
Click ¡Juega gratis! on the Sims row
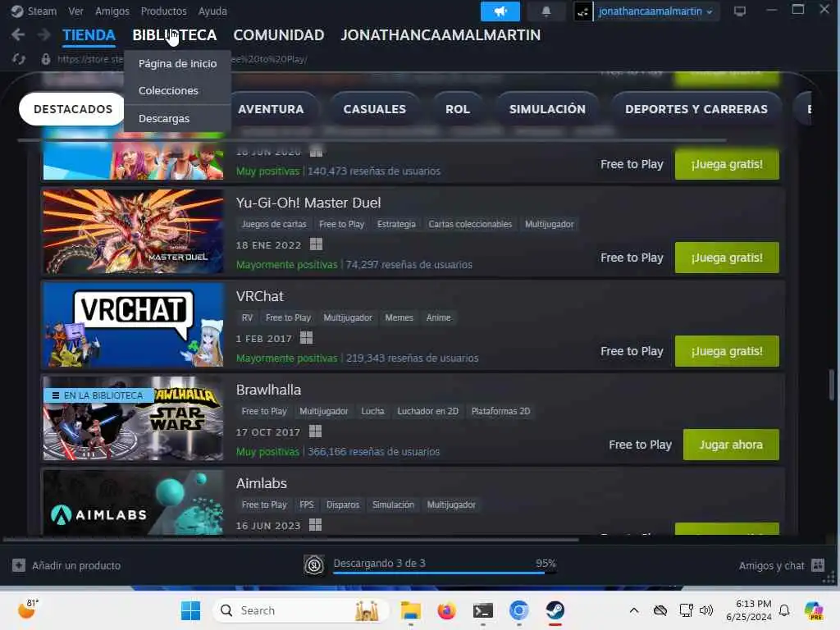[727, 164]
